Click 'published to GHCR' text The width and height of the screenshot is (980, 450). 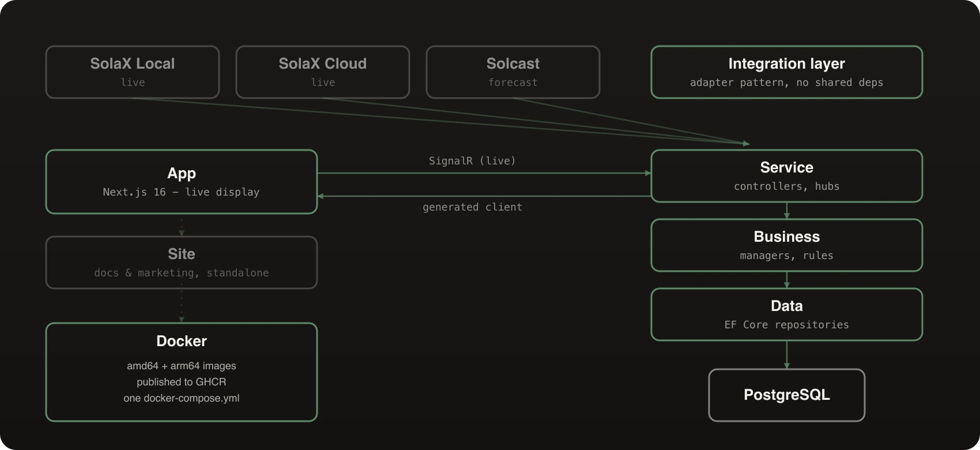(182, 382)
